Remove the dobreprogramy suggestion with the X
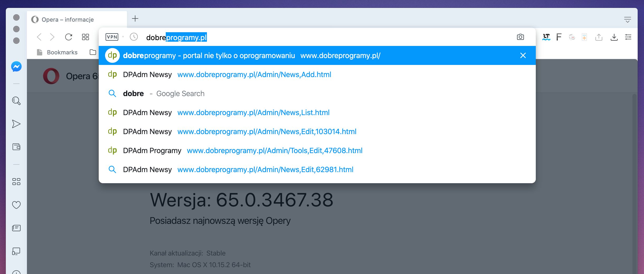The image size is (644, 274). coord(523,55)
